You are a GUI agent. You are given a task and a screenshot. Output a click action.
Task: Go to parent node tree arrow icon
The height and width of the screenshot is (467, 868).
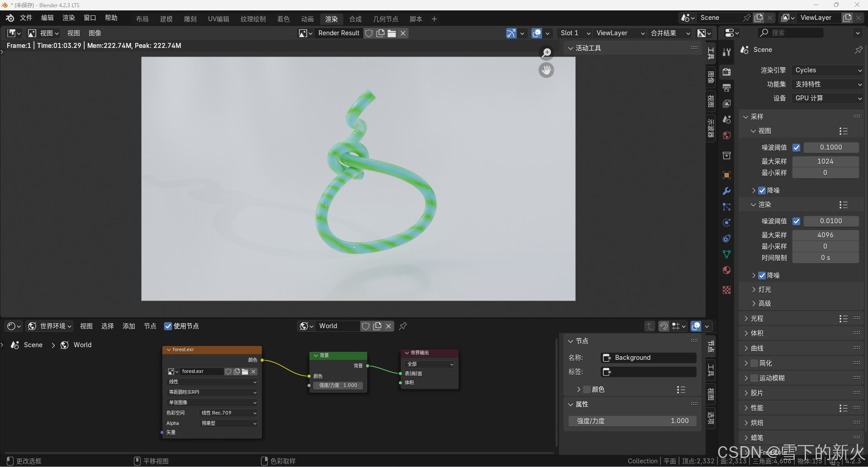tap(650, 326)
